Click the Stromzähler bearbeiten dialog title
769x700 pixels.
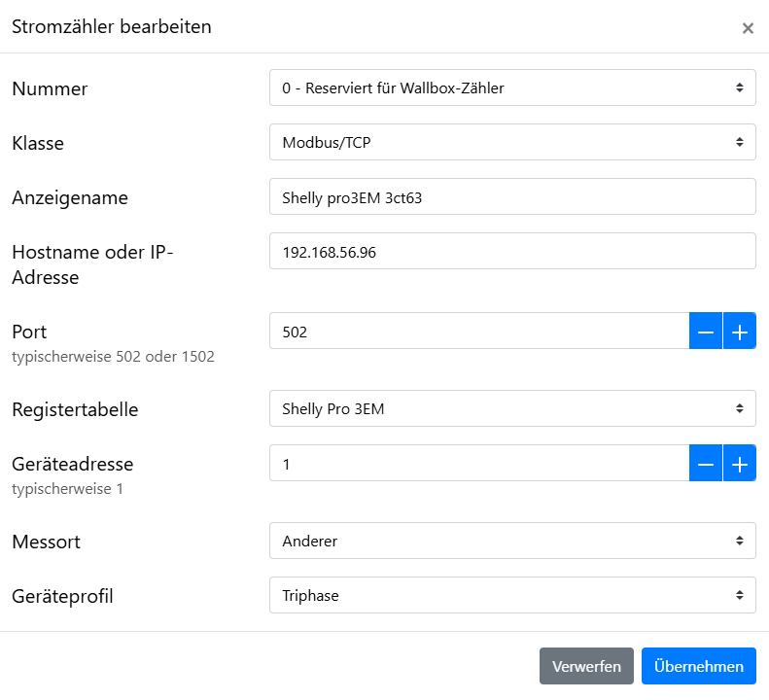pyautogui.click(x=111, y=27)
